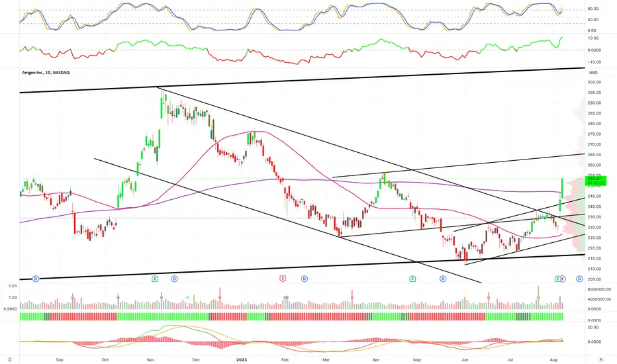617x364 pixels.
Task: Open the earliest dividend marker before September
Action: click(x=36, y=279)
